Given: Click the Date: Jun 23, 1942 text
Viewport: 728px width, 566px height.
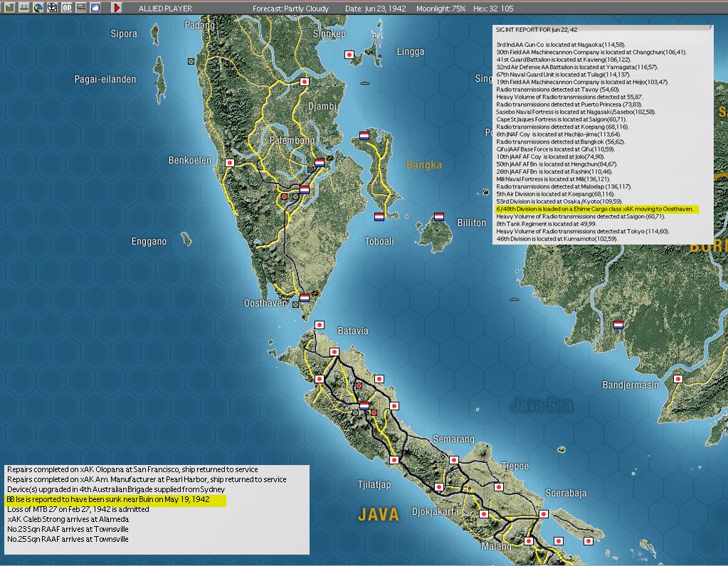Looking at the screenshot, I should pos(376,9).
